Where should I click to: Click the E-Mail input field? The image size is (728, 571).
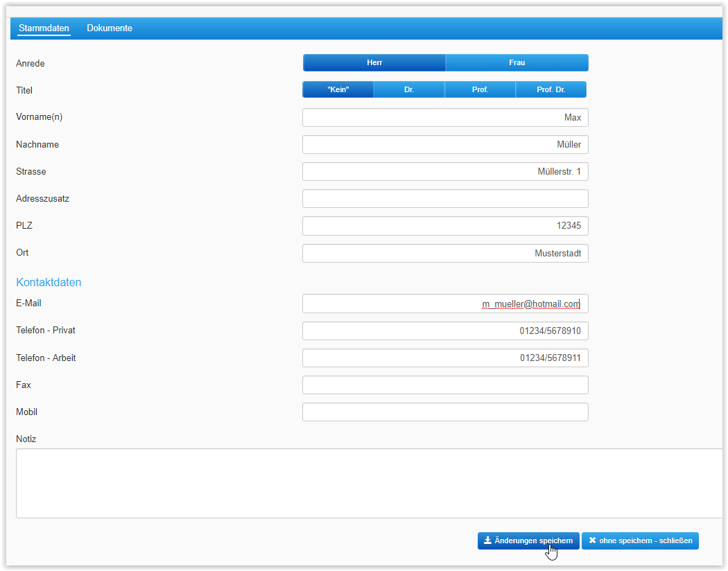coord(445,304)
